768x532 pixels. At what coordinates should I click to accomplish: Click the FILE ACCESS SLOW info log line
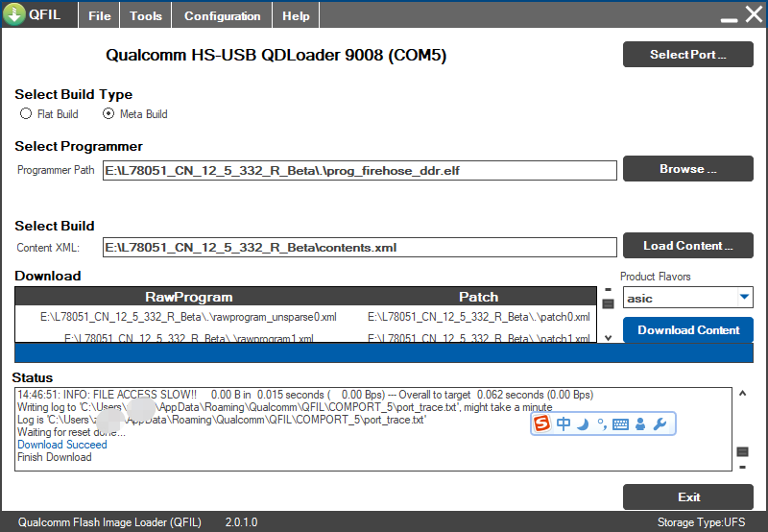[305, 395]
